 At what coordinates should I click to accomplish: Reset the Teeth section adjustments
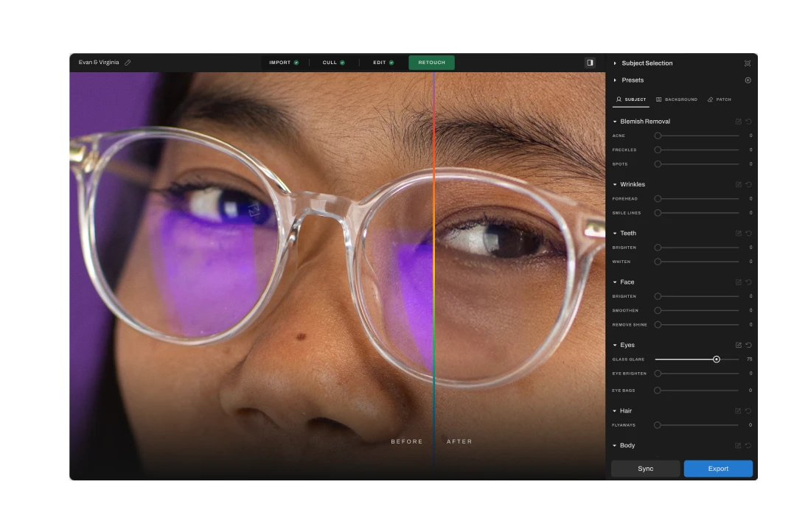tap(748, 234)
